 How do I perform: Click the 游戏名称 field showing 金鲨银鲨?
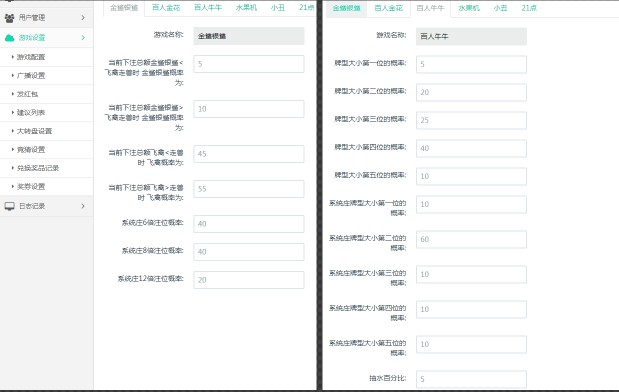(x=249, y=36)
